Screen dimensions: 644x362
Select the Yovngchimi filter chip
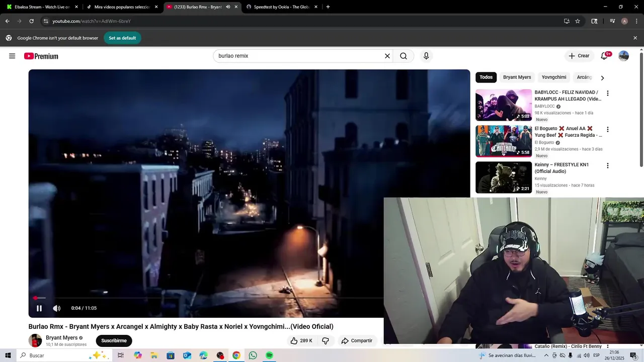pyautogui.click(x=554, y=77)
